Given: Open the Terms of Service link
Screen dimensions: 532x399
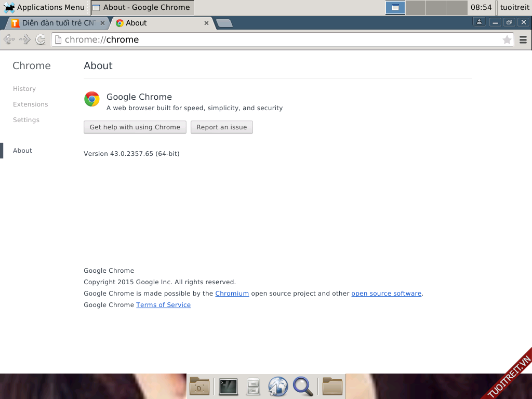Looking at the screenshot, I should point(163,305).
